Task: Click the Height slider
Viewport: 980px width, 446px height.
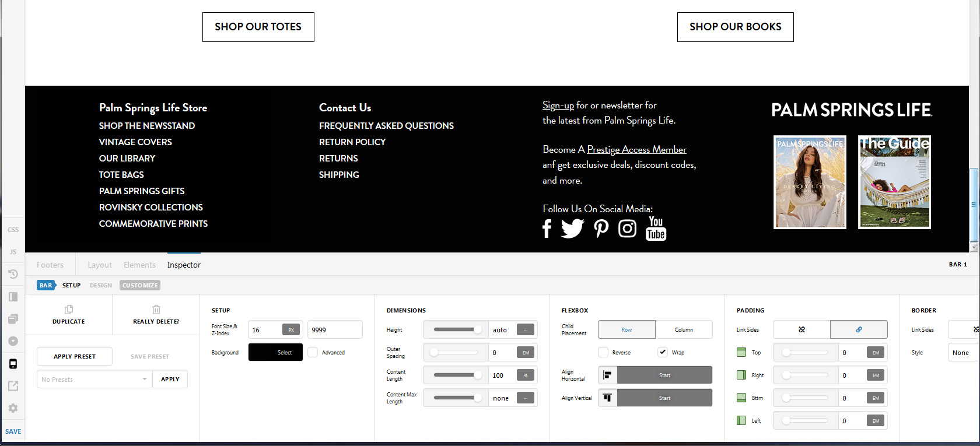Action: (x=456, y=329)
